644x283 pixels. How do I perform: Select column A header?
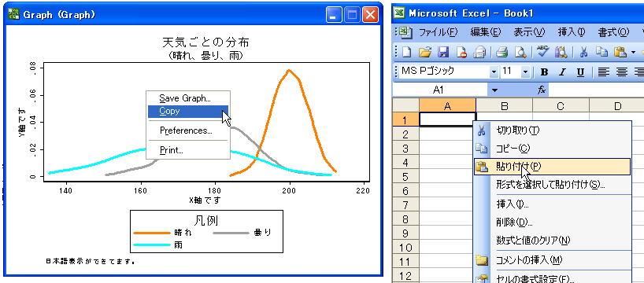point(448,106)
